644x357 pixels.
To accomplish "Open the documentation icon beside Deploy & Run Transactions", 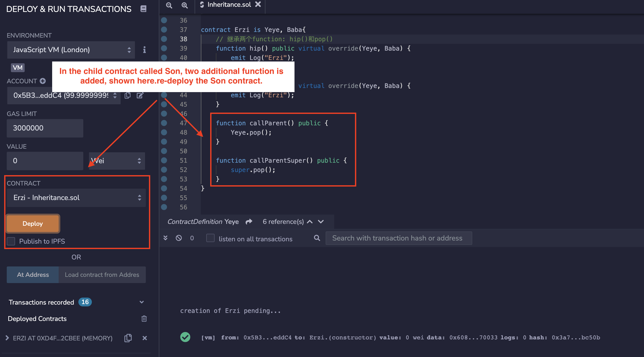I will (143, 9).
